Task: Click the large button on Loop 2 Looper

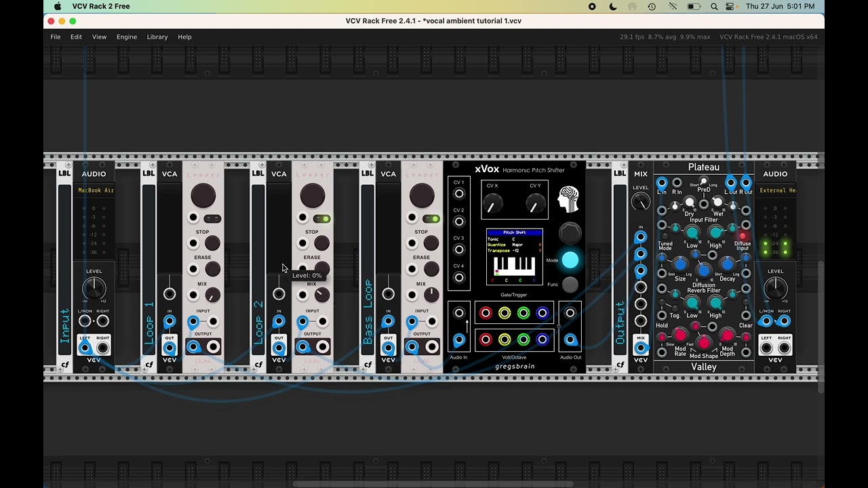Action: click(x=312, y=195)
